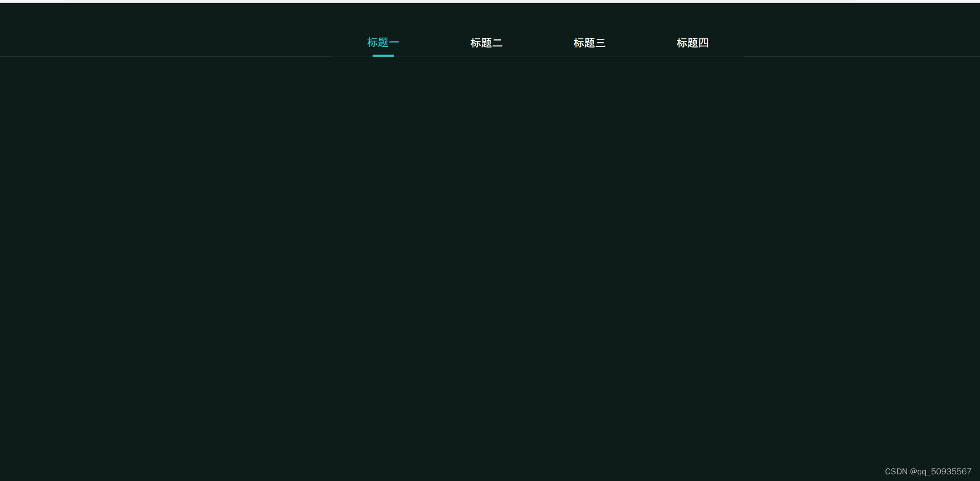Image resolution: width=980 pixels, height=481 pixels.
Task: Click the cyan underline indicator below 标题一
Action: pos(382,56)
